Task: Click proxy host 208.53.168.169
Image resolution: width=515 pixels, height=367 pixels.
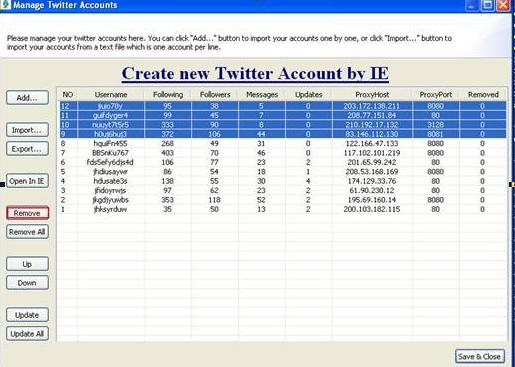Action: (372, 172)
